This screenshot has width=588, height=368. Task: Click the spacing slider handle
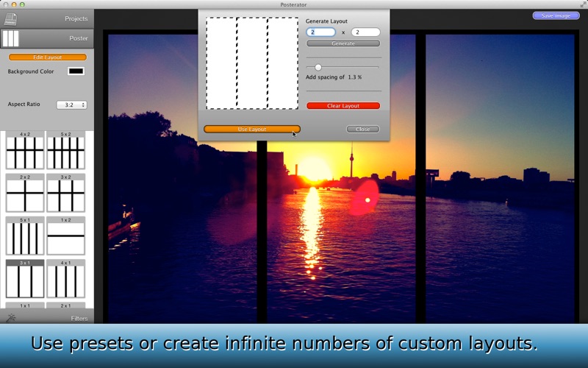coord(318,67)
